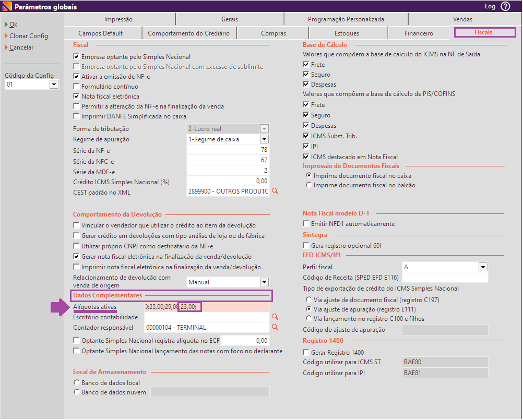Choose Via ajuste de apuração (registro E111)
Viewport: 523px width, 420px height.
pyautogui.click(x=309, y=309)
